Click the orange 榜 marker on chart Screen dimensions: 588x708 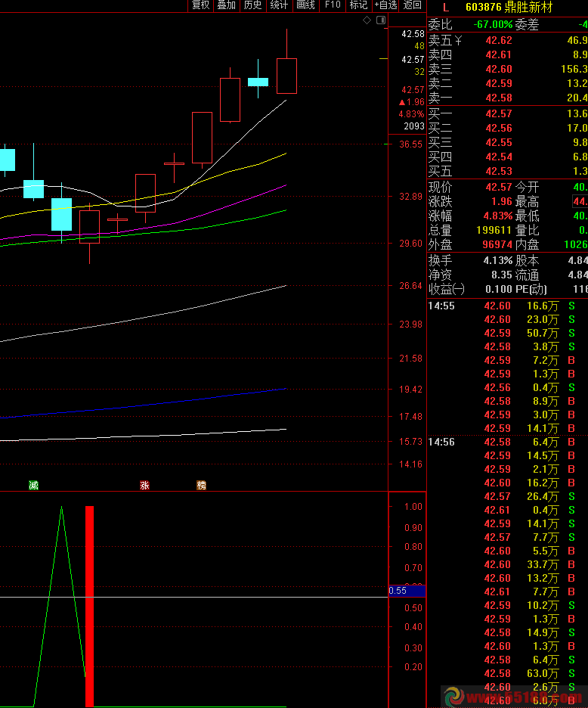(201, 486)
